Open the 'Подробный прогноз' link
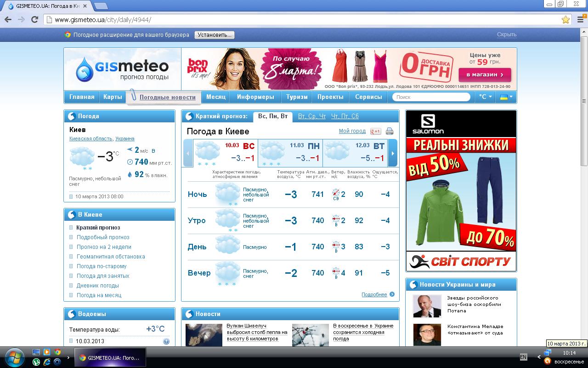The width and height of the screenshot is (588, 368). (103, 237)
